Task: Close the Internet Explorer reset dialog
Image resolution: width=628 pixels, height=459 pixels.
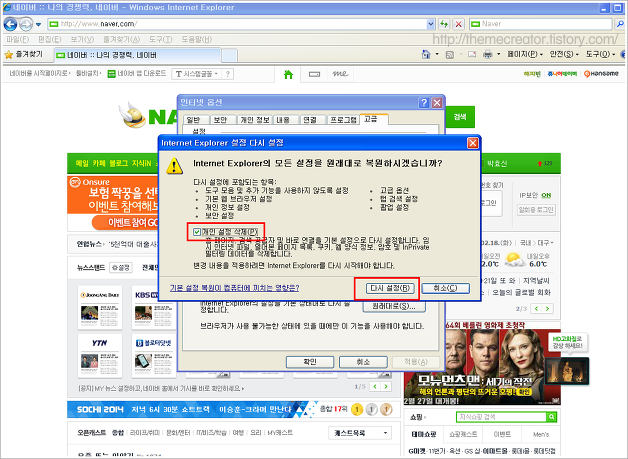Action: (x=473, y=143)
